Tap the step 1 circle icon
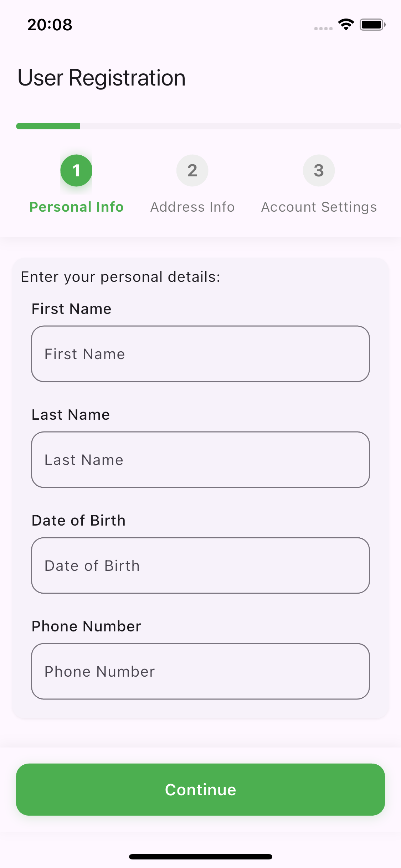Screen dimensions: 401x868 [76, 171]
